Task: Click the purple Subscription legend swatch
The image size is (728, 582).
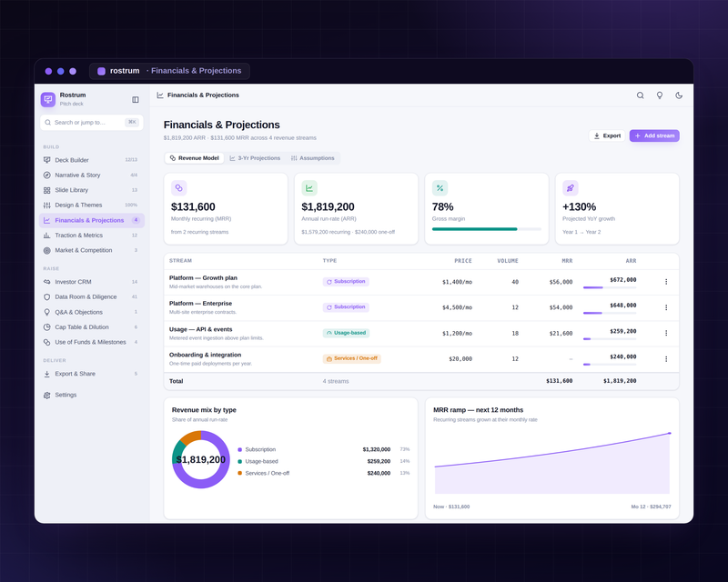Action: [239, 450]
